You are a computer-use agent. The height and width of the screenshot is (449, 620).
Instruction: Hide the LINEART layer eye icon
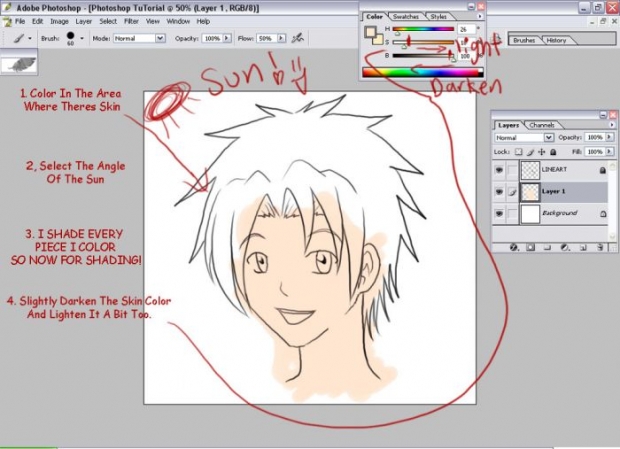499,170
